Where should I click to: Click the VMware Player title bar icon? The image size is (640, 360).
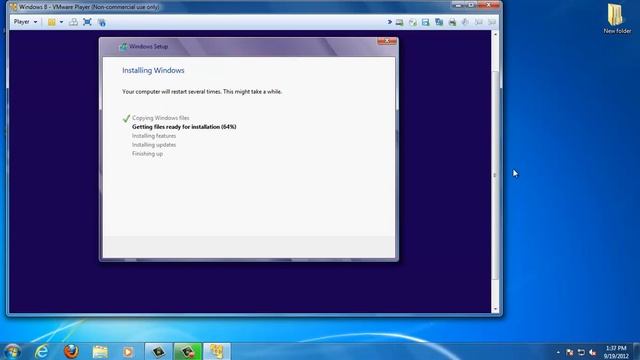13,7
